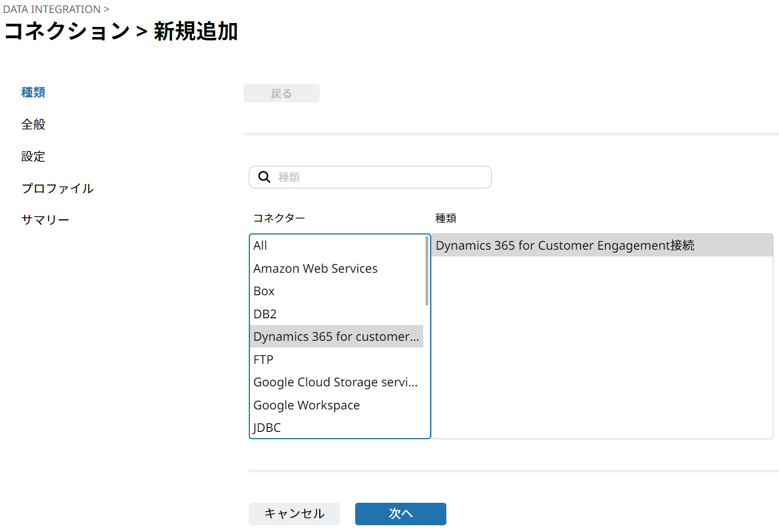
Task: Click the キャンセル cancel button
Action: point(294,513)
